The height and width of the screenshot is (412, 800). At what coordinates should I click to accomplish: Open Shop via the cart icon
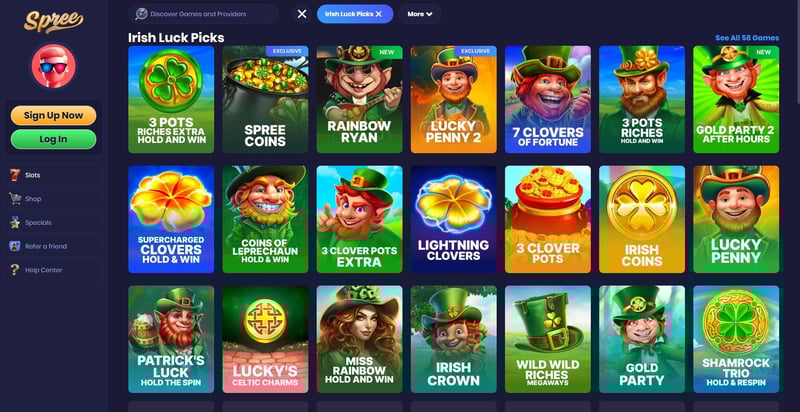pos(15,198)
